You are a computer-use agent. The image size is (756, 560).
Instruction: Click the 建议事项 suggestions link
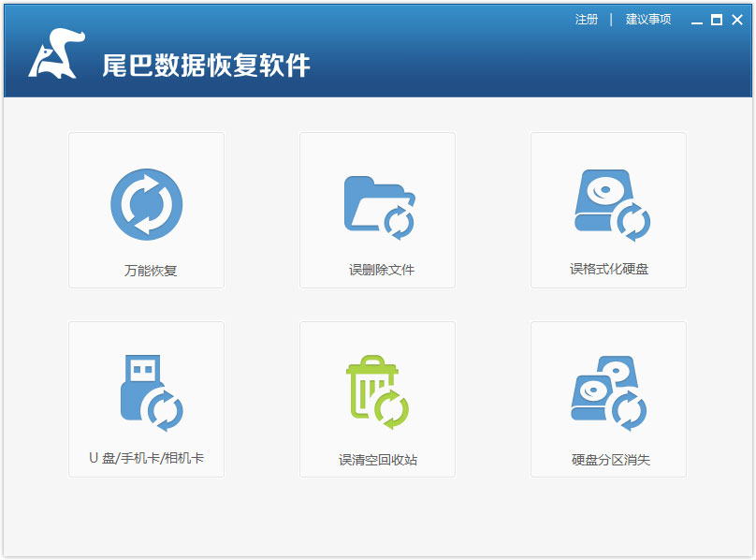tap(648, 20)
